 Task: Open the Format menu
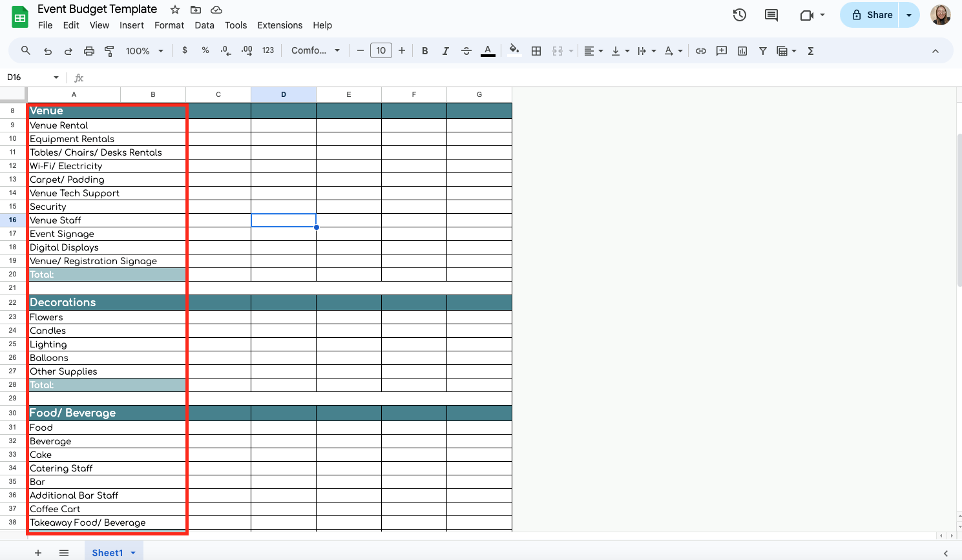(x=169, y=25)
